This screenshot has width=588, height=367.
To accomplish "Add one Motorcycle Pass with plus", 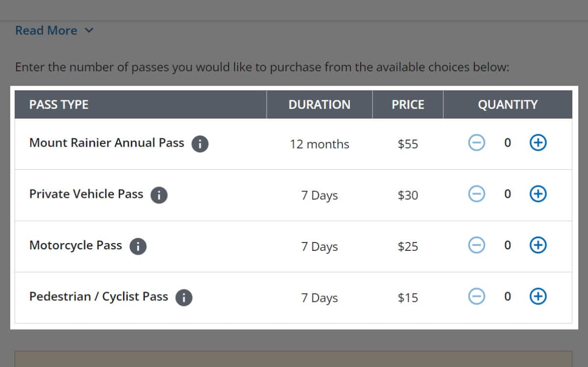I will pyautogui.click(x=538, y=245).
